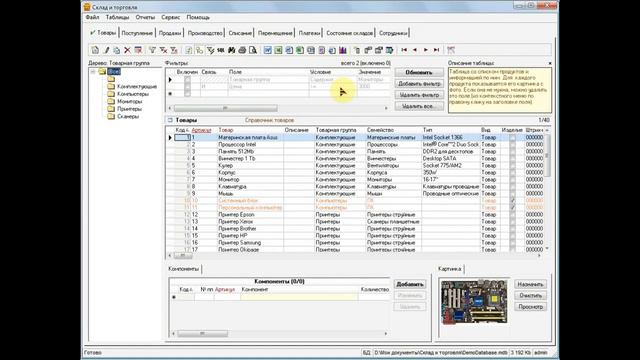This screenshot has height=360, width=640.
Task: Click app icon in the title bar
Action: [x=87, y=7]
